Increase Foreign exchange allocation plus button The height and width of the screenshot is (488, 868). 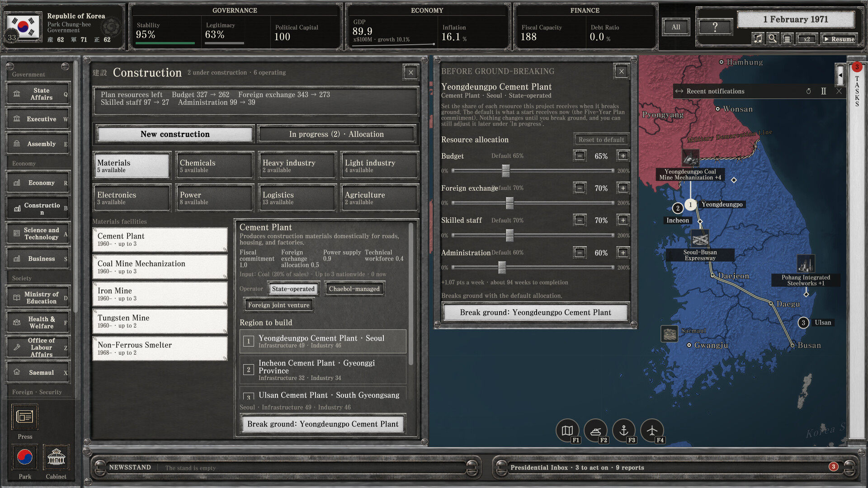[x=623, y=188]
